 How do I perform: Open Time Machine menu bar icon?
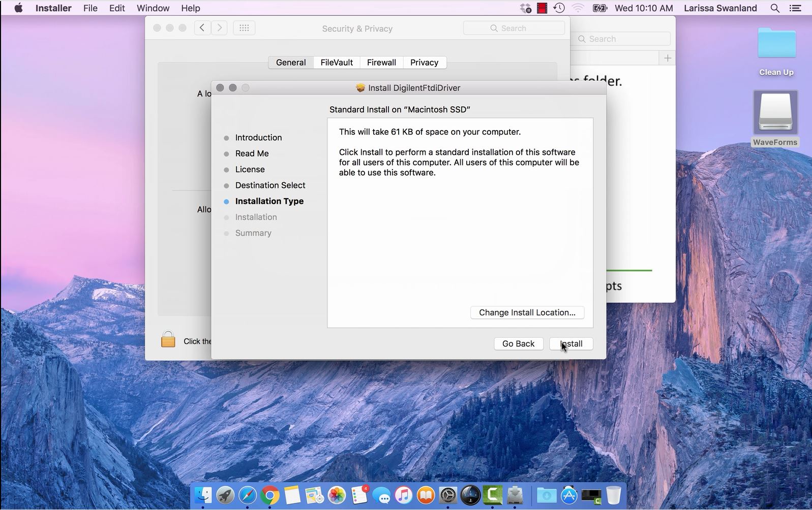click(x=559, y=8)
